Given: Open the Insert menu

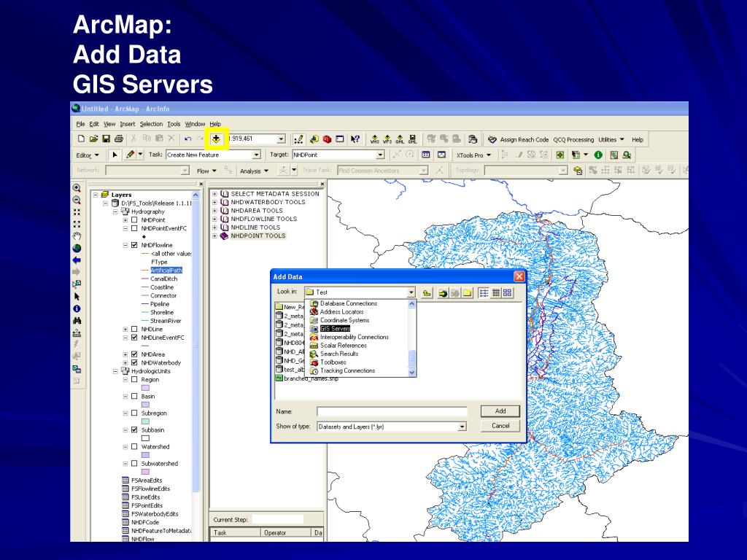Looking at the screenshot, I should [127, 124].
